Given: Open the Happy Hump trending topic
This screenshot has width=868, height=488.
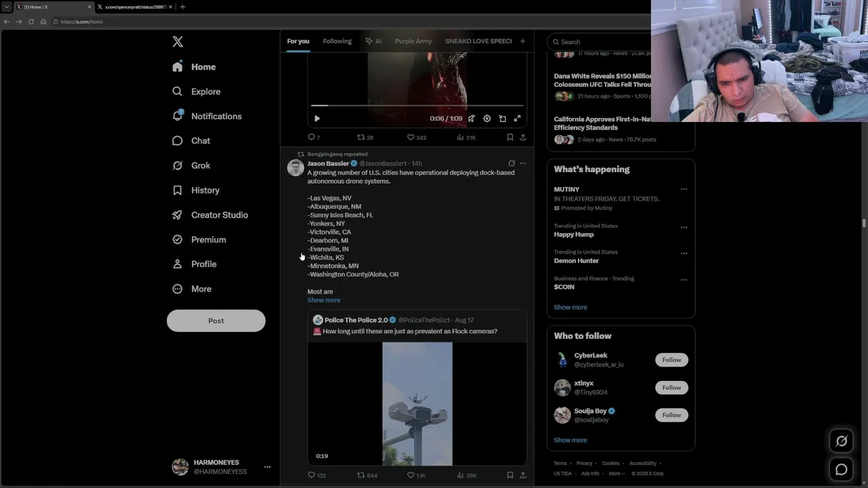Looking at the screenshot, I should point(574,235).
